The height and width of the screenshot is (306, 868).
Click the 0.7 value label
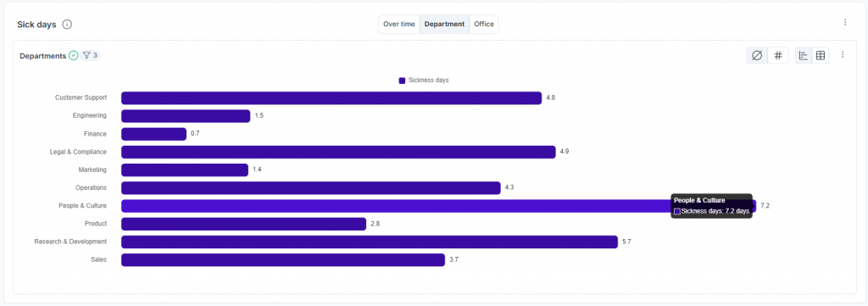(195, 134)
